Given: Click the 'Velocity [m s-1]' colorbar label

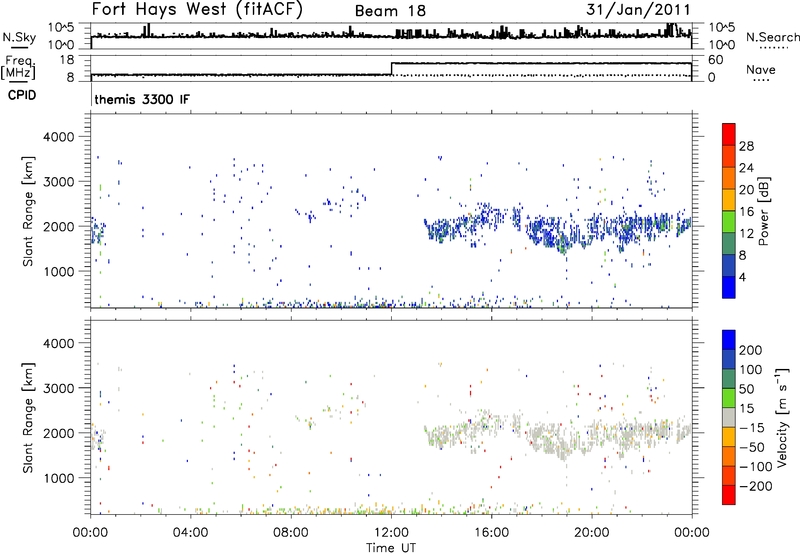Looking at the screenshot, I should click(x=782, y=417).
